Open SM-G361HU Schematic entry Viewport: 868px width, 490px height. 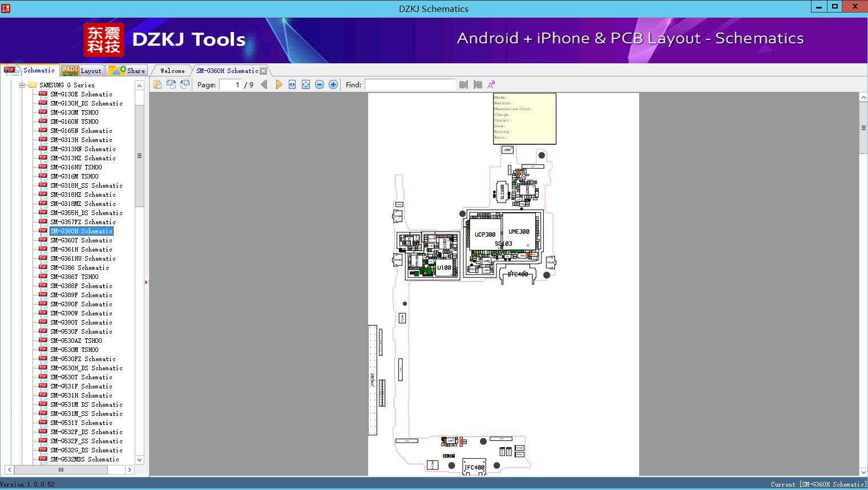tap(83, 258)
